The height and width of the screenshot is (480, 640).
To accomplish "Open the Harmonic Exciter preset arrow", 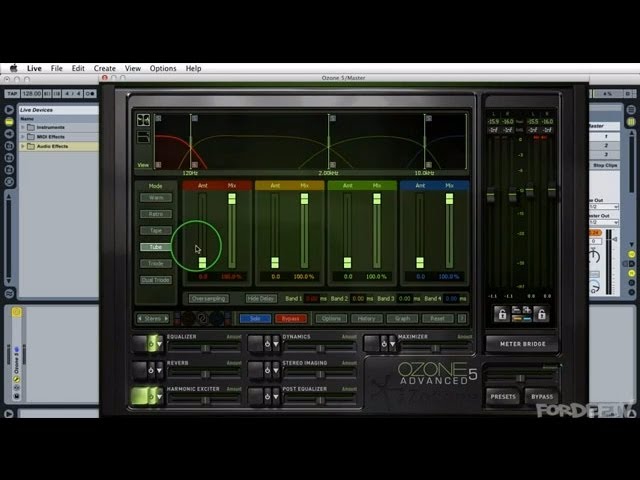I will 160,396.
